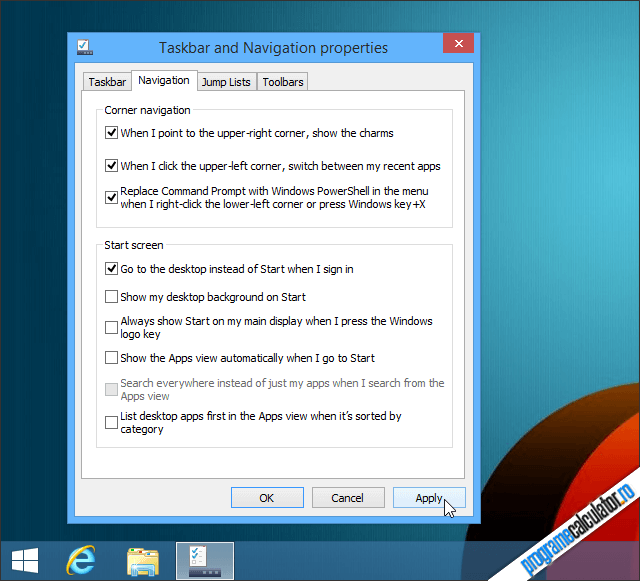
Task: Click the dialog title text
Action: tap(273, 48)
